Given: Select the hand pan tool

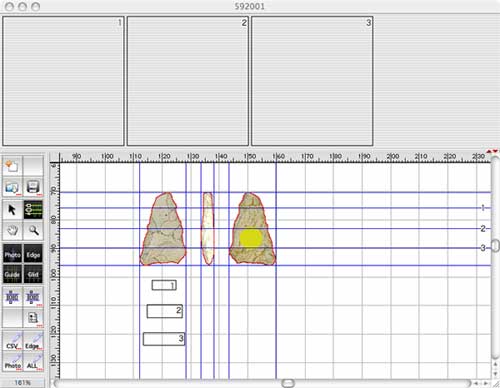Looking at the screenshot, I should pyautogui.click(x=12, y=230).
